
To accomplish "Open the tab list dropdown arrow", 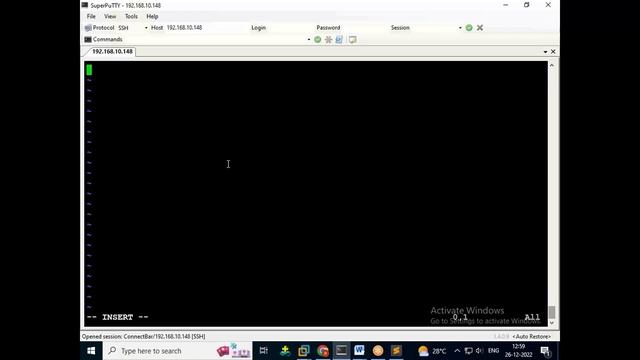I will 545,52.
